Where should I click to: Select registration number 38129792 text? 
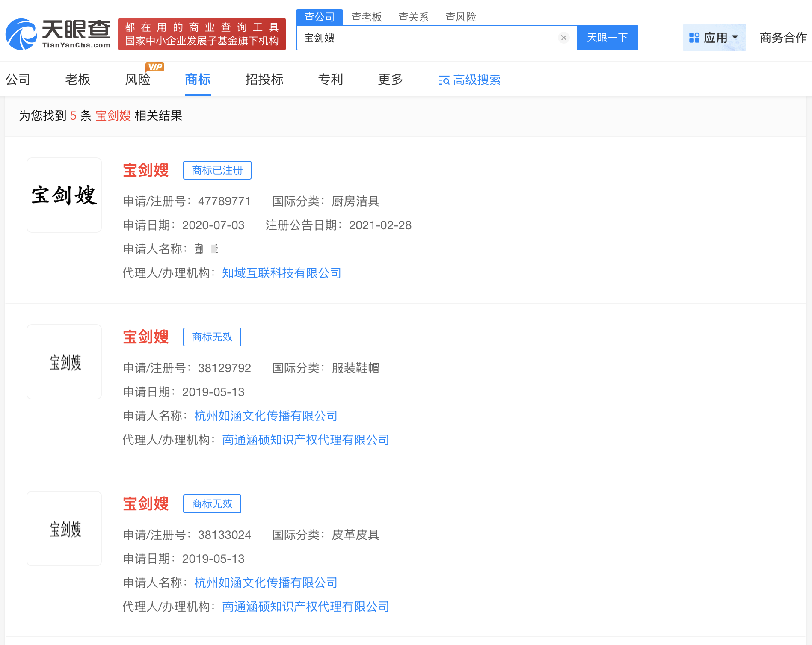point(224,368)
